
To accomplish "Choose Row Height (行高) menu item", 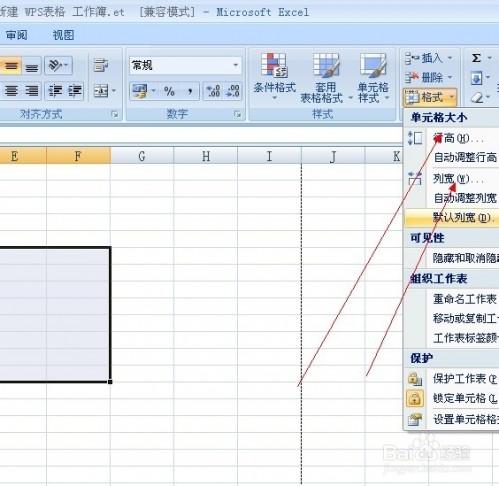I will pyautogui.click(x=452, y=138).
